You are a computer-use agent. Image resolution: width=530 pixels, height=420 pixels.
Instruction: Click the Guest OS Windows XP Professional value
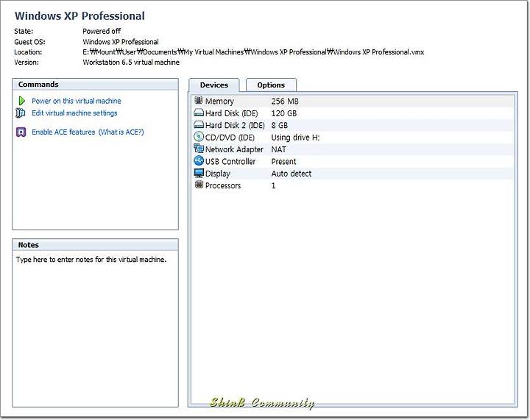[x=121, y=42]
